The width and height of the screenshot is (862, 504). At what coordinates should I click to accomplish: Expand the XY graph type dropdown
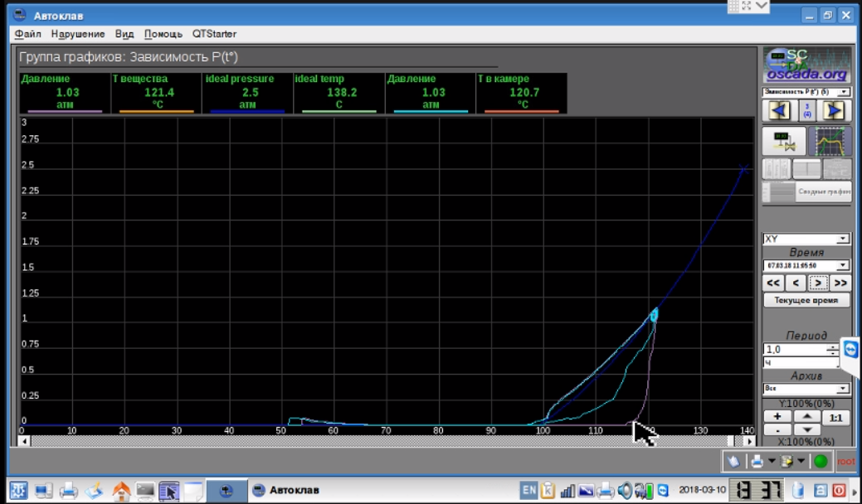806,239
